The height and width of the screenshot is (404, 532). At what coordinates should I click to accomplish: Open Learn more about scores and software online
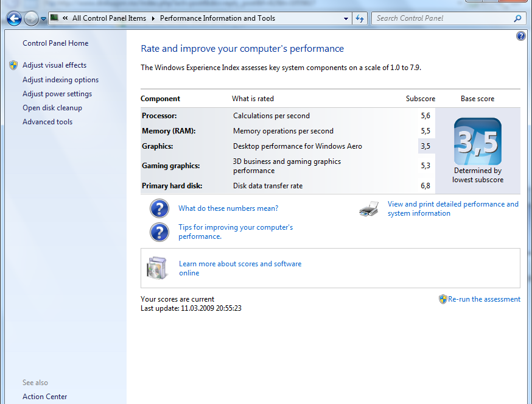240,268
